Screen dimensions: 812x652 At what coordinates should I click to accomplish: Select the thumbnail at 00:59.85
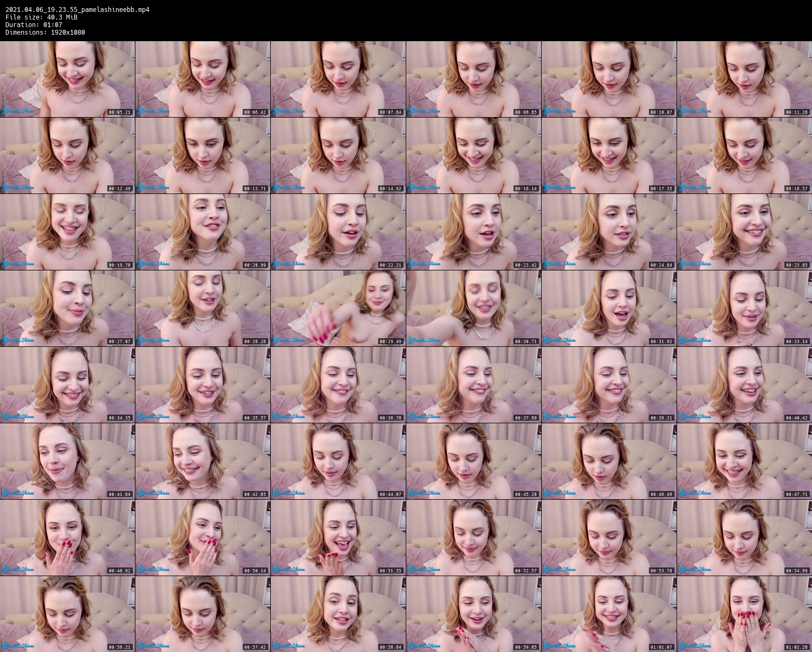pos(473,614)
